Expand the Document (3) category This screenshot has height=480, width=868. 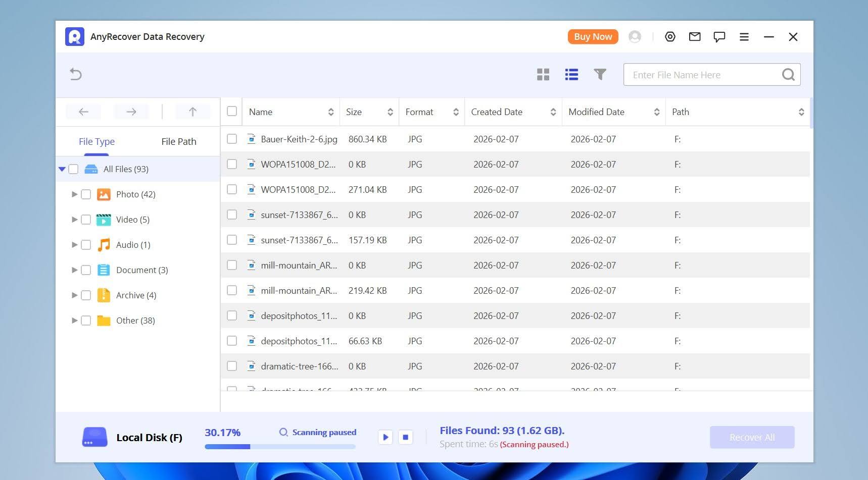click(x=74, y=270)
